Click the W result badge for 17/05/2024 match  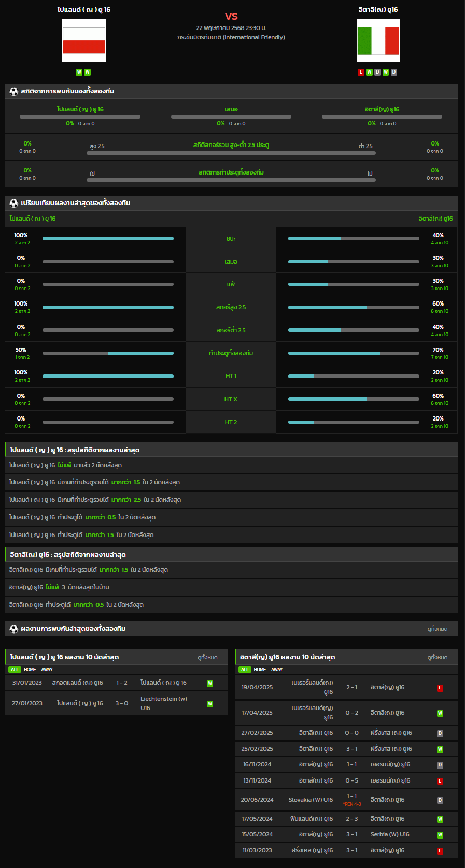(x=440, y=819)
